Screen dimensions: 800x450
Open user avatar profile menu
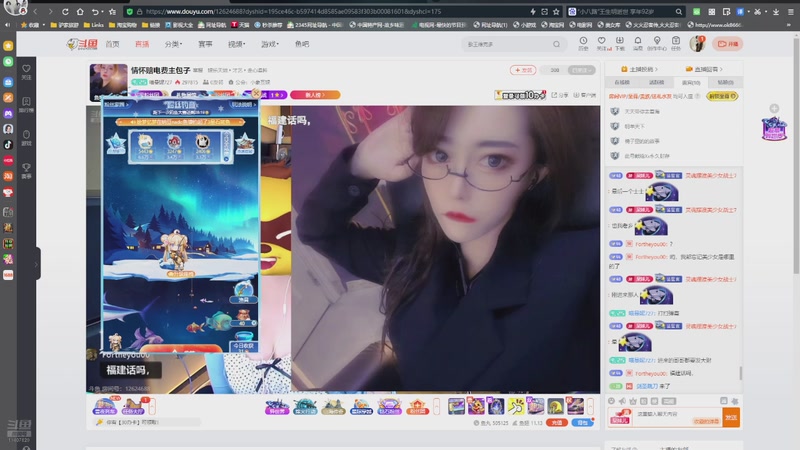pyautogui.click(x=697, y=44)
